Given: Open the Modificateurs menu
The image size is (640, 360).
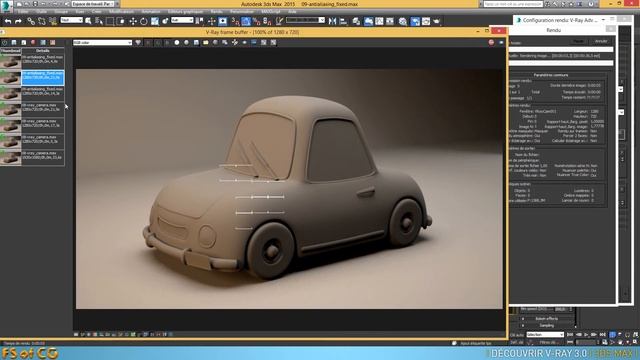Looking at the screenshot, I should [x=121, y=12].
